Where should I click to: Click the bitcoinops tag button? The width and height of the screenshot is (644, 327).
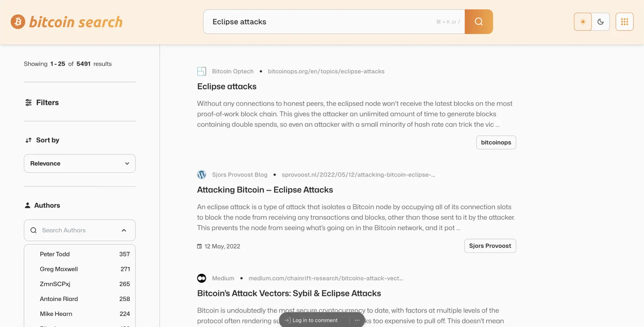coord(496,142)
